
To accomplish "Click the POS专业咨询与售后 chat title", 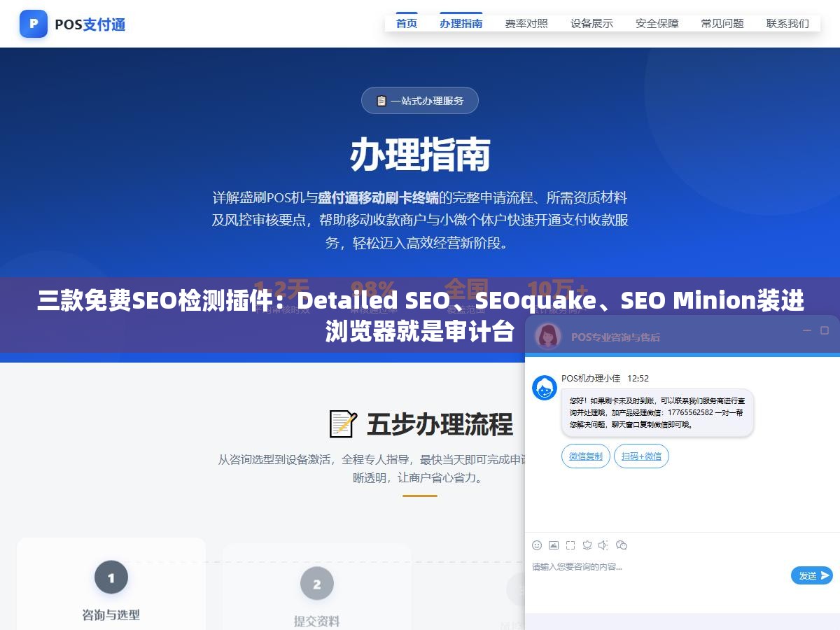I will pyautogui.click(x=615, y=337).
